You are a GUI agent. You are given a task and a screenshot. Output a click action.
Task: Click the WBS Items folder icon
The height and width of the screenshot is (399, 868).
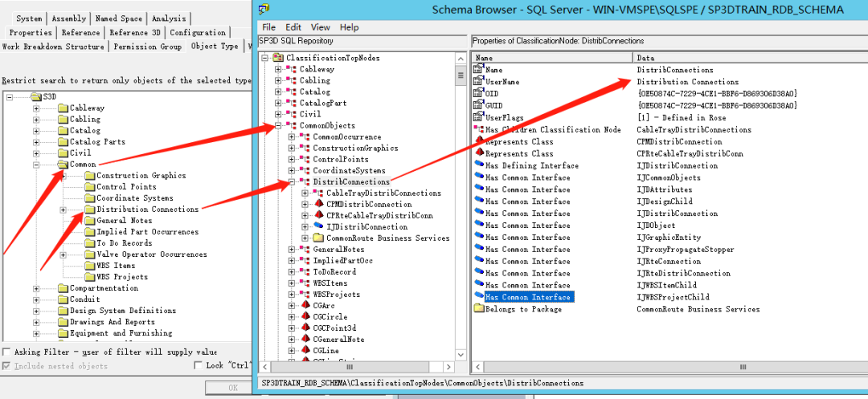pos(90,265)
